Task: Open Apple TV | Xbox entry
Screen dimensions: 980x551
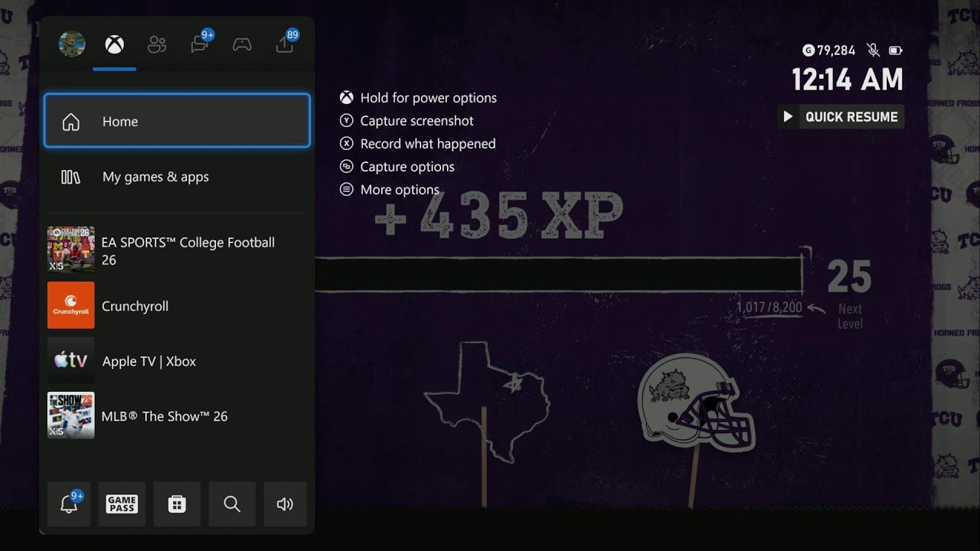Action: coord(177,360)
